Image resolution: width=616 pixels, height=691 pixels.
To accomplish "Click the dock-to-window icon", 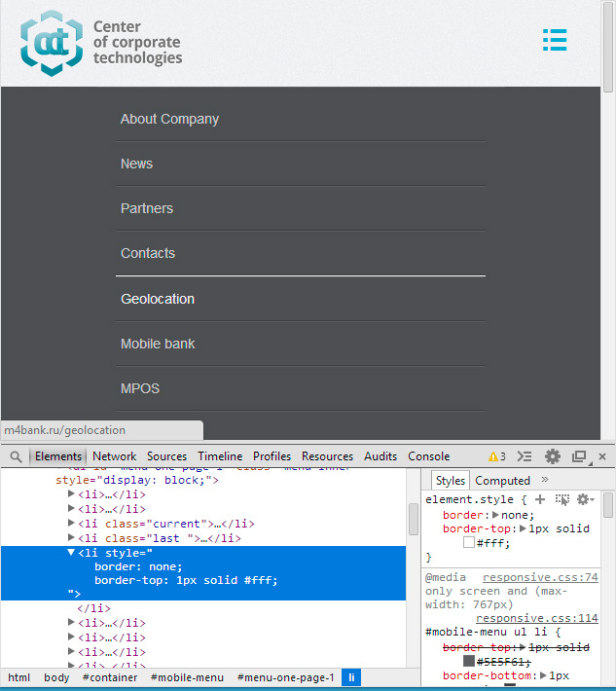I will pyautogui.click(x=579, y=456).
